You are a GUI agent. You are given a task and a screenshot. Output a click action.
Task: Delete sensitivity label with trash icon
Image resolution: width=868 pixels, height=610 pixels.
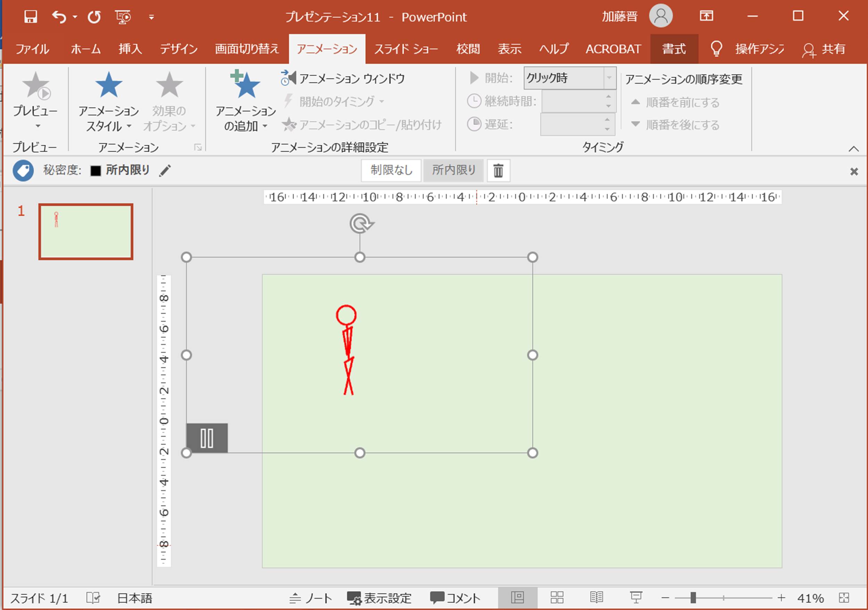tap(498, 170)
